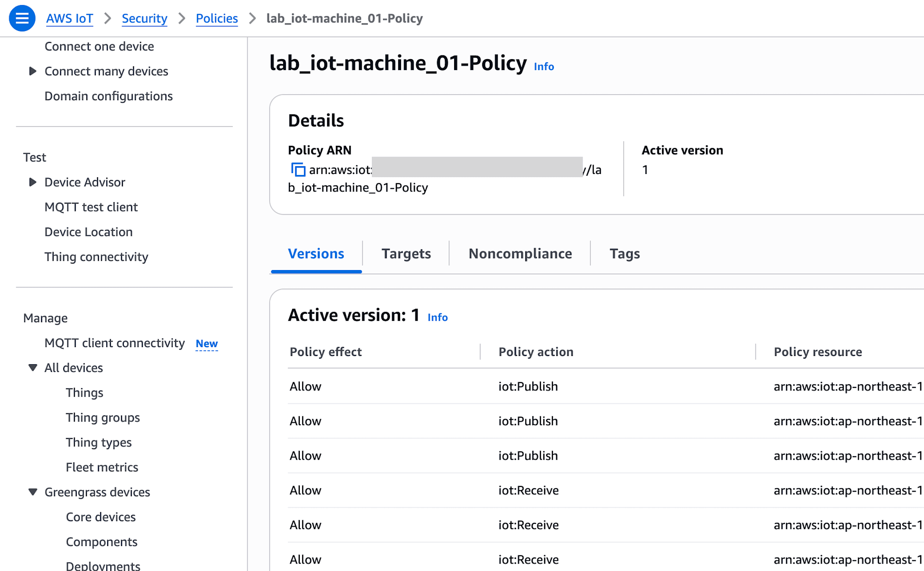Toggle the hamburger navigation menu
This screenshot has width=924, height=571.
[x=22, y=18]
